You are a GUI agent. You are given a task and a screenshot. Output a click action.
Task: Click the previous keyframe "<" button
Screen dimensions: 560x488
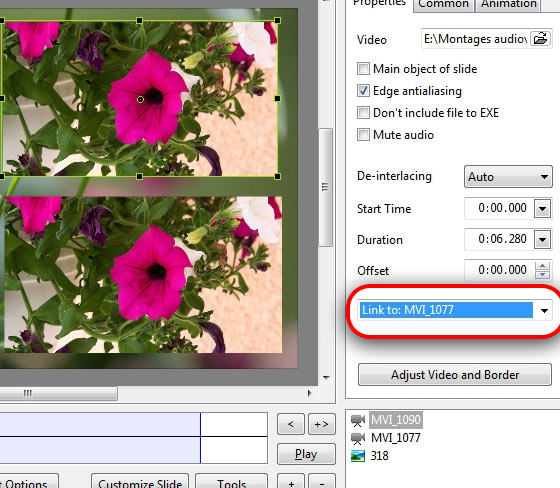click(x=291, y=424)
